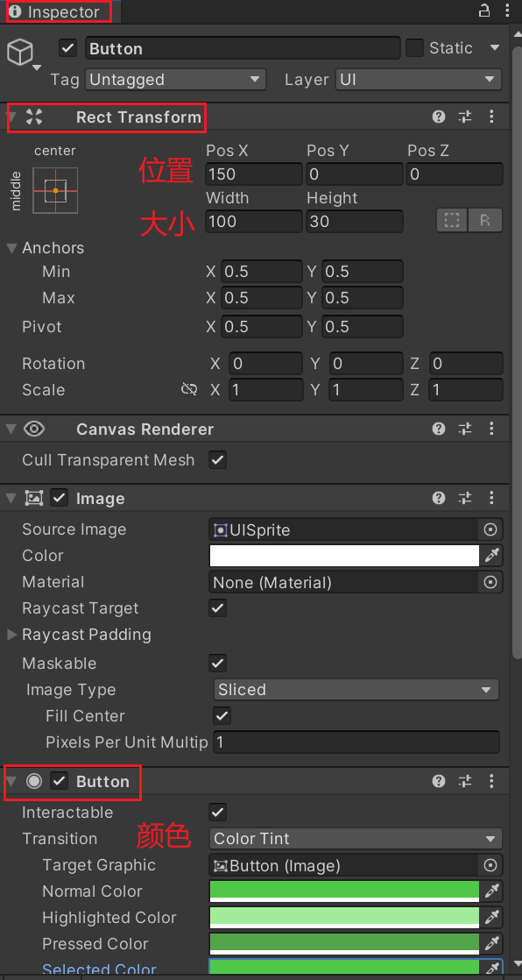The width and height of the screenshot is (522, 980).
Task: Open Image component help icon
Action: (439, 498)
